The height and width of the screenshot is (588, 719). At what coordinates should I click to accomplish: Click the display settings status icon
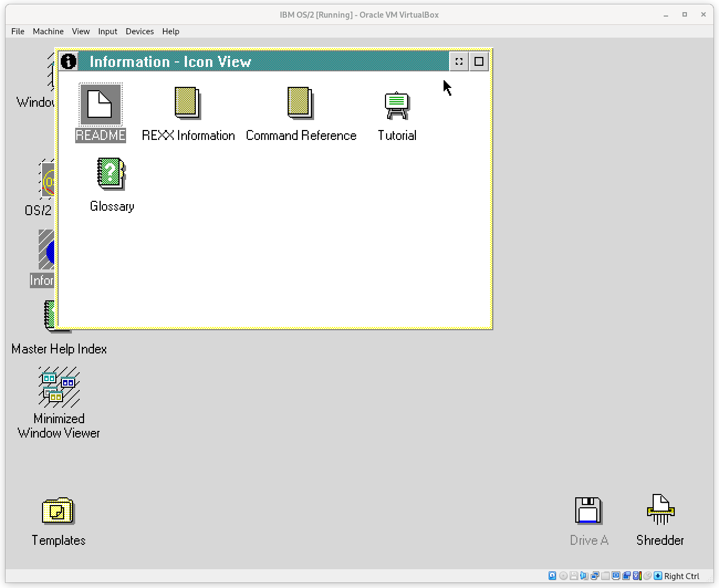pos(616,576)
